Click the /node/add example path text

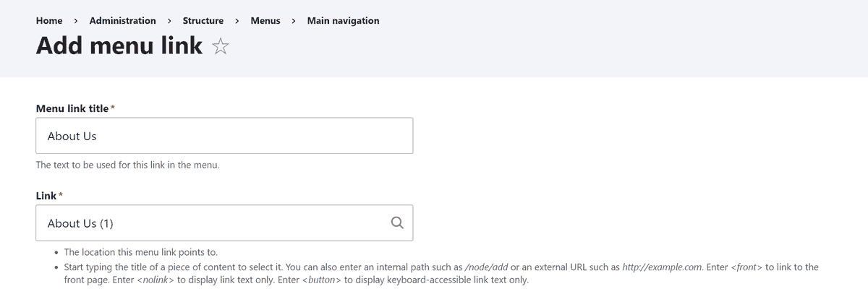486,267
